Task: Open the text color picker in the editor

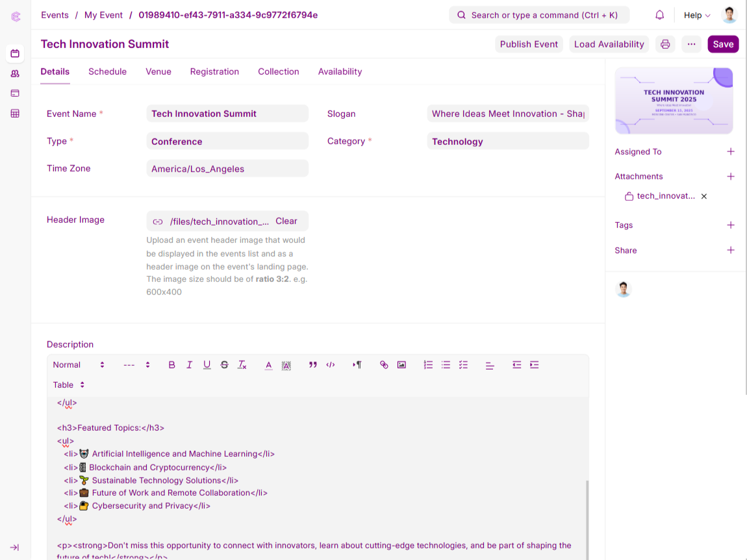Action: coord(268,364)
